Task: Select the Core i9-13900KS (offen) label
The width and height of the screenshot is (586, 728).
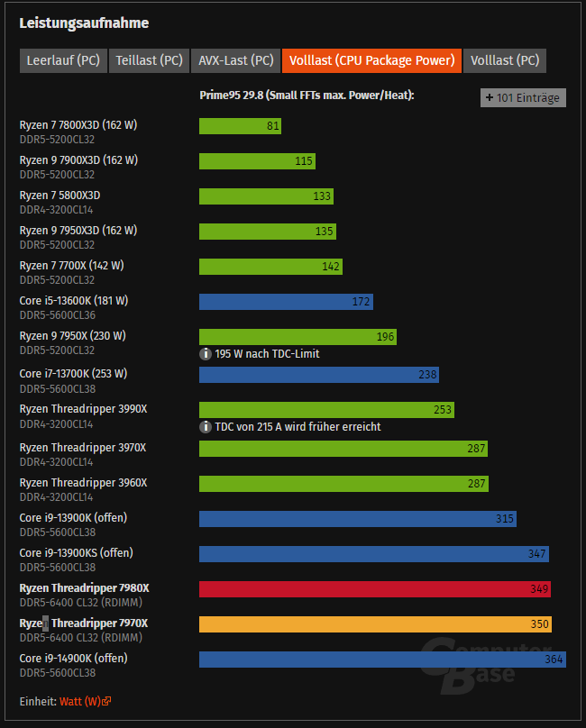Action: point(77,553)
